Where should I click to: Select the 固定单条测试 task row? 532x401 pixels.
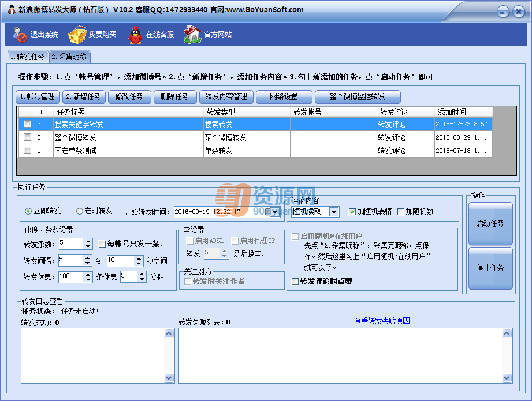coord(255,151)
